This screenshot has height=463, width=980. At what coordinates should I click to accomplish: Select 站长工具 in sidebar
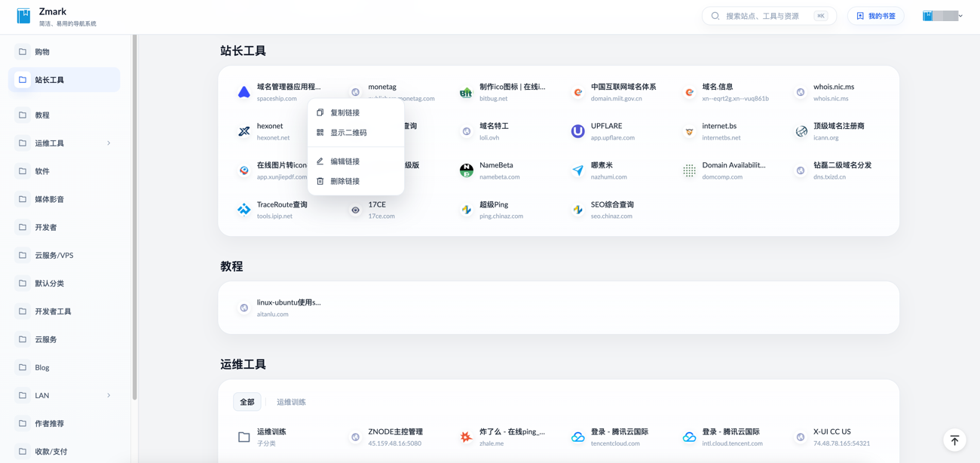(x=64, y=80)
